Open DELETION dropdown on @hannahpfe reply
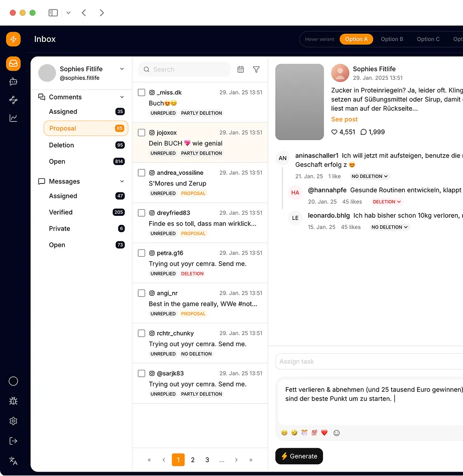The width and height of the screenshot is (463, 476). (387, 202)
